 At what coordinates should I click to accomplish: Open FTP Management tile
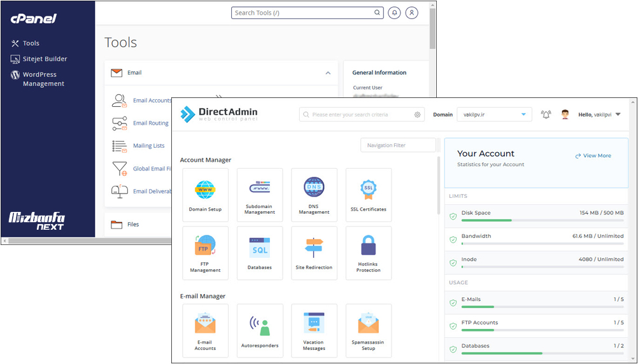tap(205, 253)
